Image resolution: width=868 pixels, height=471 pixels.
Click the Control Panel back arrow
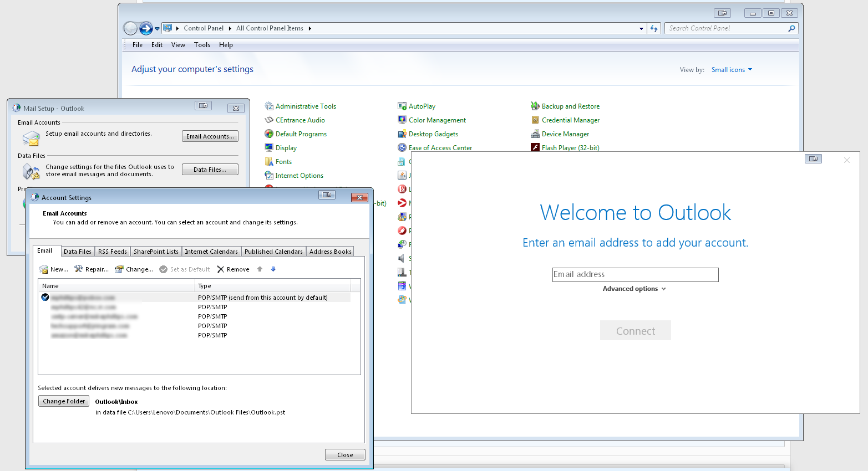[x=130, y=28]
